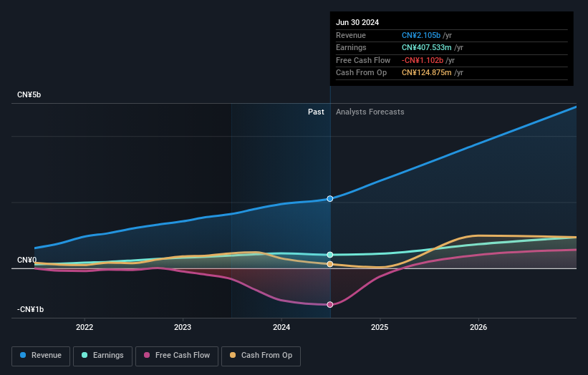Click the 2024 x-axis label
This screenshot has width=588, height=375.
click(281, 328)
